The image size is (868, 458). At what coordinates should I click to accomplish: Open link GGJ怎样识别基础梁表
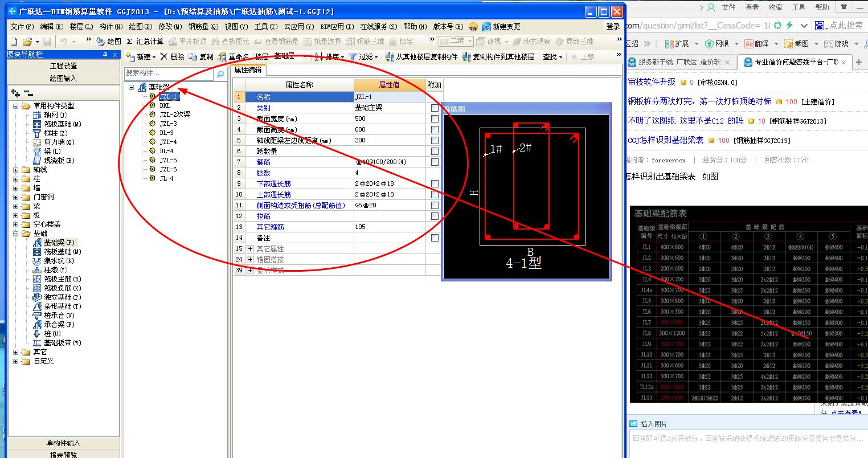[665, 140]
